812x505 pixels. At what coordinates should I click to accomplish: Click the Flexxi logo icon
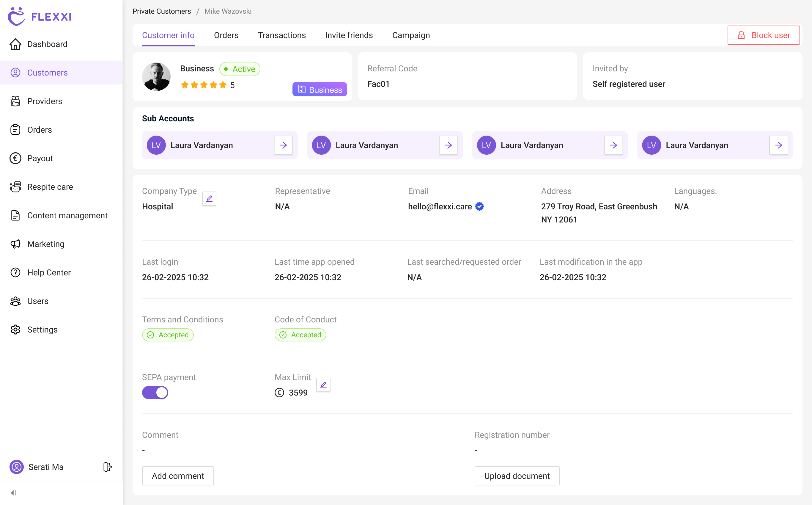[16, 16]
